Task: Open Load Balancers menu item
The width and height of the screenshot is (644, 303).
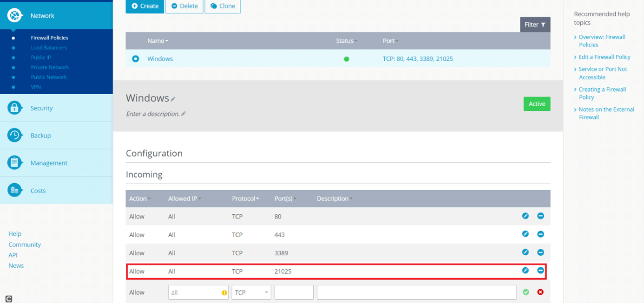Action: pyautogui.click(x=49, y=47)
